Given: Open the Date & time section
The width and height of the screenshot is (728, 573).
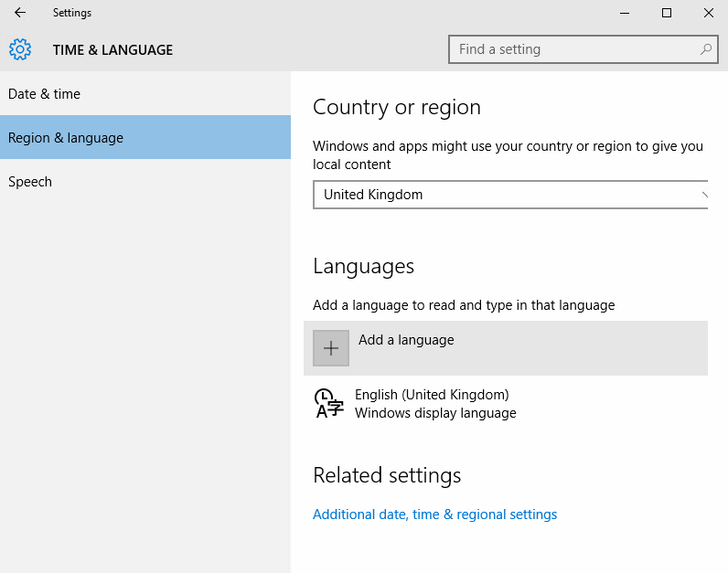Looking at the screenshot, I should point(145,94).
